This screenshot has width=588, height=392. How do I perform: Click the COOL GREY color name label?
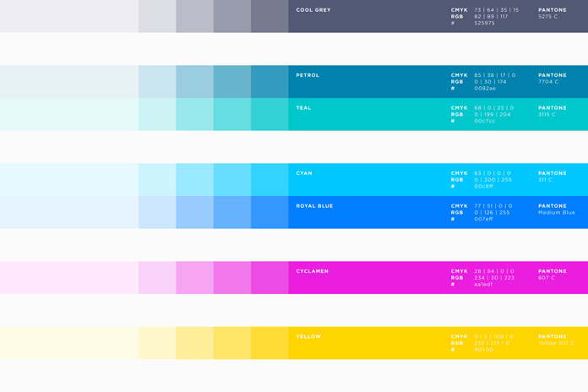point(313,10)
